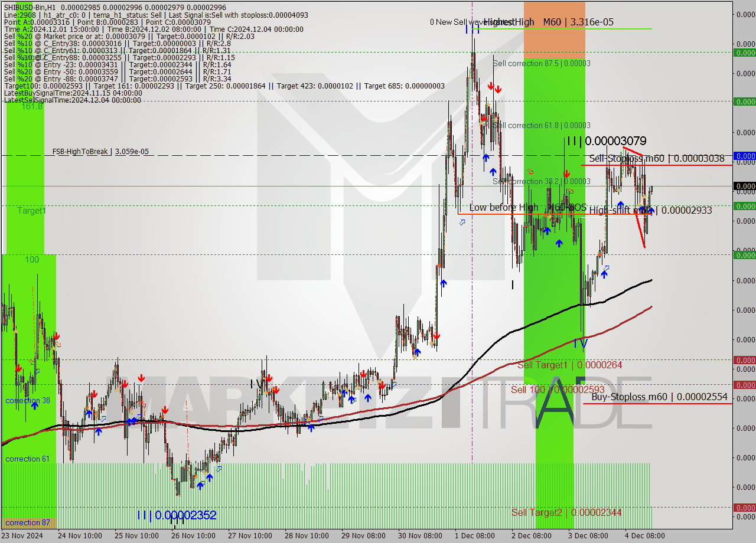Viewport: 756px width, 543px height.
Task: Click the '2 Dec 08:00' time axis label
Action: pyautogui.click(x=532, y=536)
